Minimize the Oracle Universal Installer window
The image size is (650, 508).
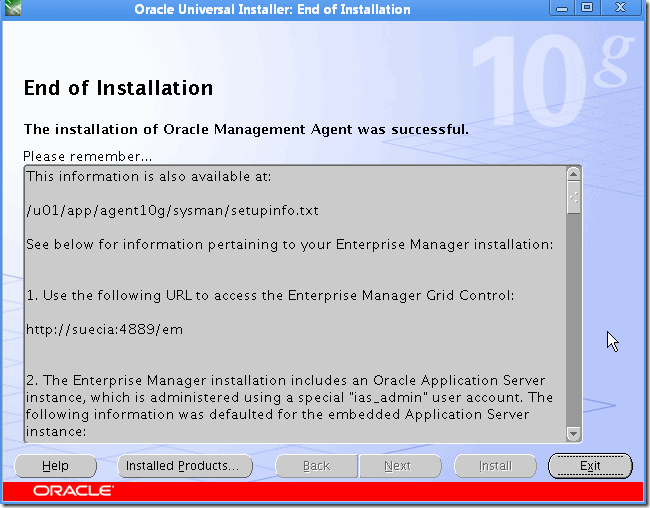(x=562, y=8)
